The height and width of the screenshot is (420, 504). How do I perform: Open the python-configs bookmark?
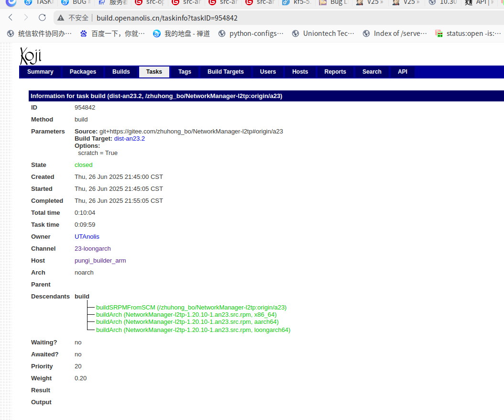pyautogui.click(x=251, y=33)
